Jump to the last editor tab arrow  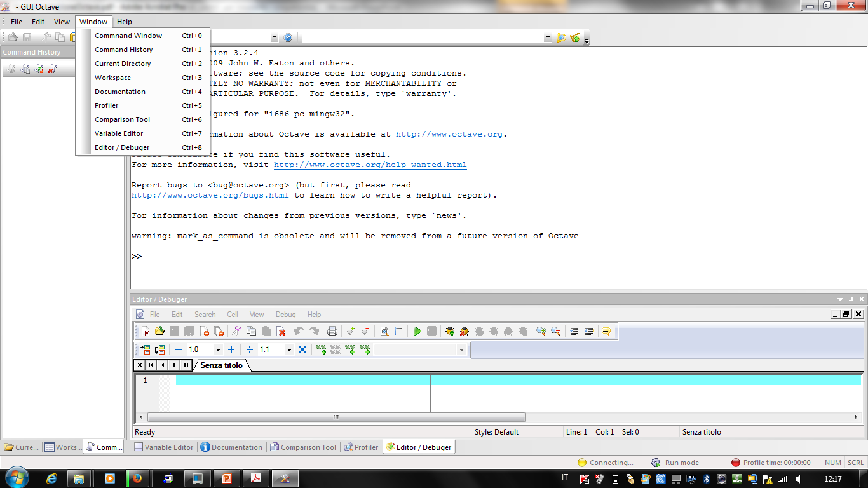(x=186, y=365)
